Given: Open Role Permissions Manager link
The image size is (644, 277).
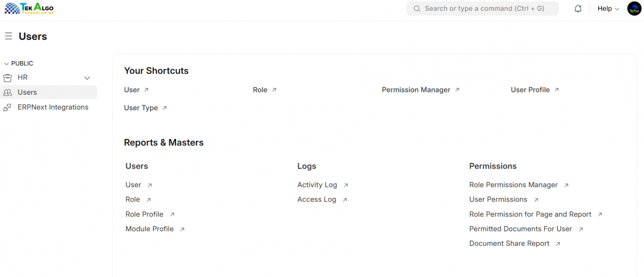Looking at the screenshot, I should click(x=513, y=185).
